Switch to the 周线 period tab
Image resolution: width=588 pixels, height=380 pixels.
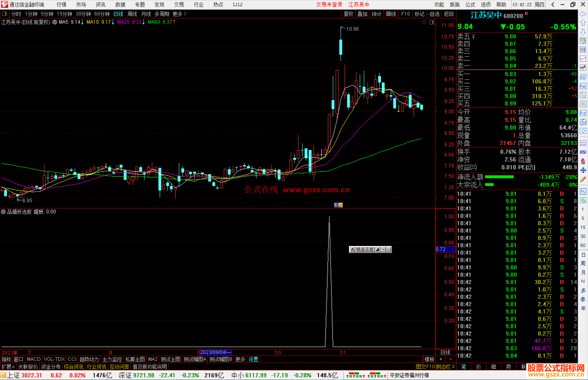pyautogui.click(x=132, y=14)
